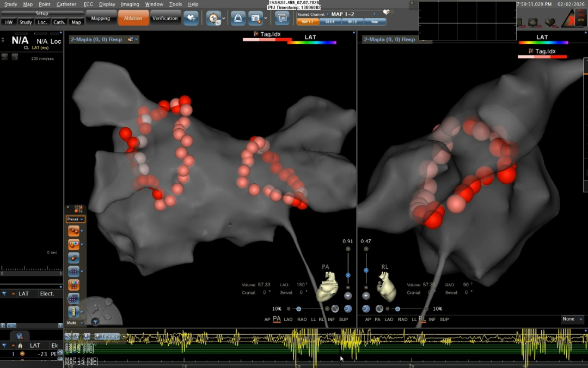This screenshot has width=588, height=368.
Task: Click the compass navigation icon in the toolbar
Action: click(213, 18)
